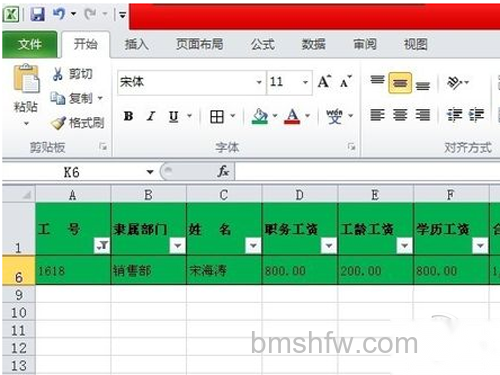Toggle middle vertical alignment
This screenshot has width=500, height=375.
(x=400, y=83)
